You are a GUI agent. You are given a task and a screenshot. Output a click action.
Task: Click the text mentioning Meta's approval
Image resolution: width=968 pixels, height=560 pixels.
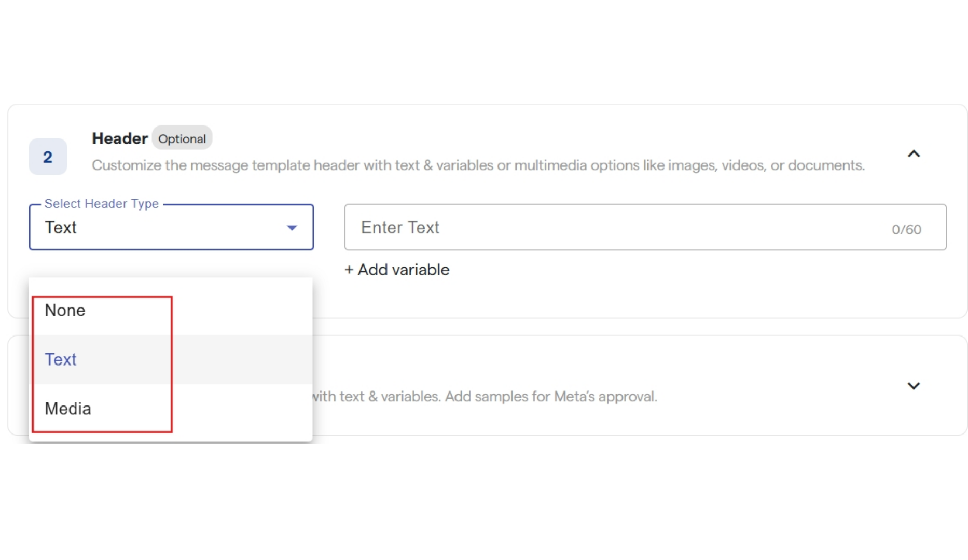485,397
